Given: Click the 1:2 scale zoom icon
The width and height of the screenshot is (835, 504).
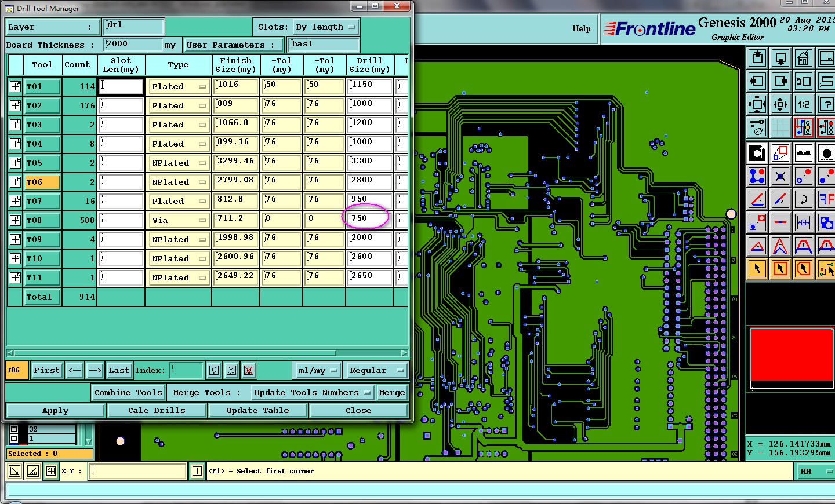Looking at the screenshot, I should point(804,104).
